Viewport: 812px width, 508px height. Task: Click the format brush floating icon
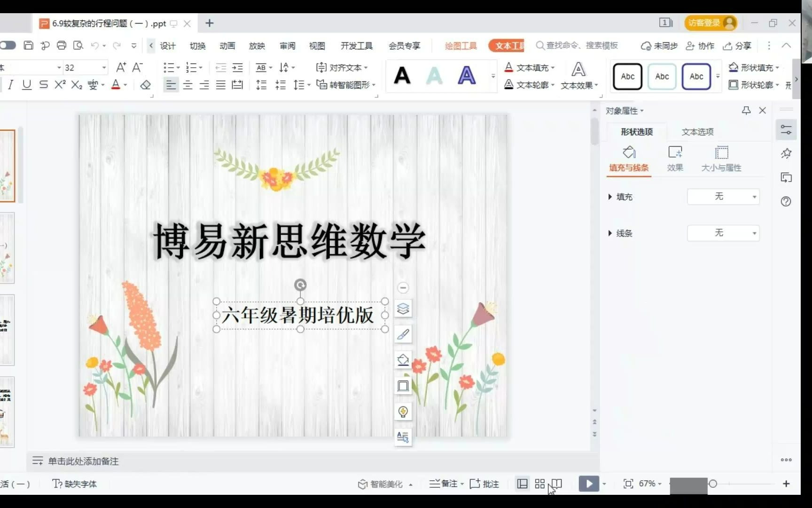(x=403, y=334)
